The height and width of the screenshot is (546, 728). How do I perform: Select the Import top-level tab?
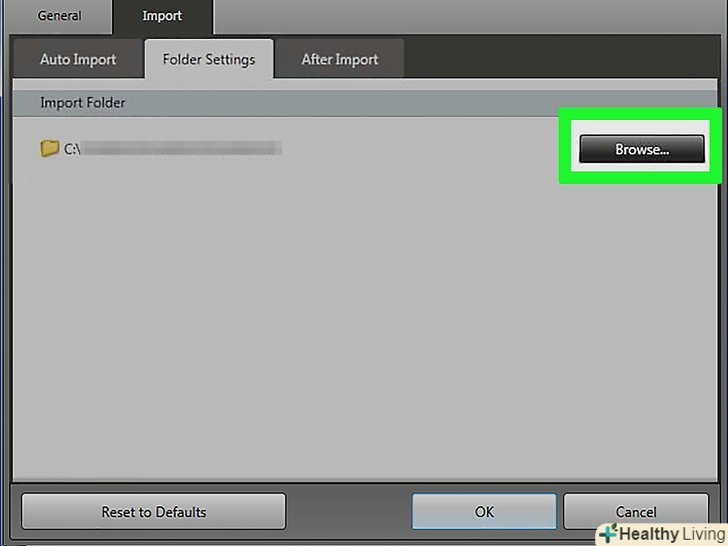point(162,16)
